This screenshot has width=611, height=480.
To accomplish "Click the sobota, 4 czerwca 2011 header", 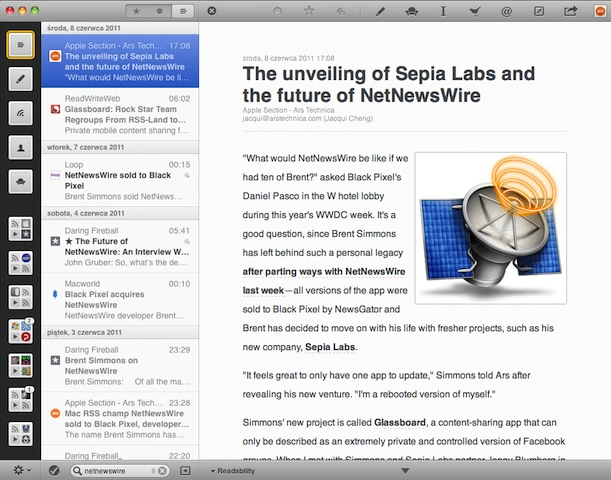I will click(x=120, y=213).
